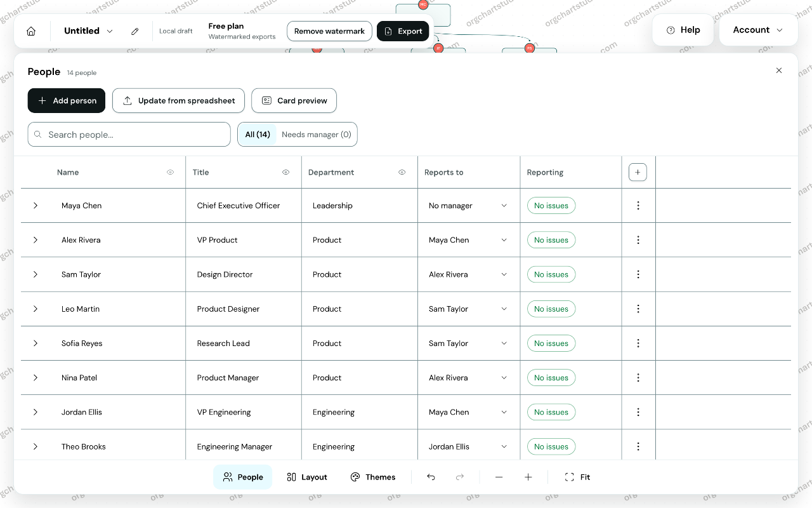The image size is (812, 508).
Task: Open Theo Brooks's Reports to dropdown
Action: coord(468,446)
